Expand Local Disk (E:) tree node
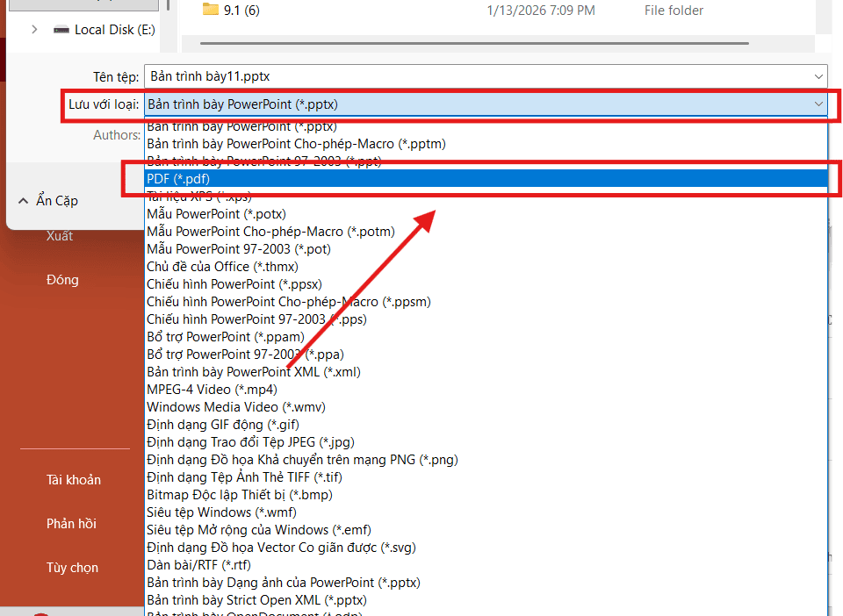 pos(34,30)
